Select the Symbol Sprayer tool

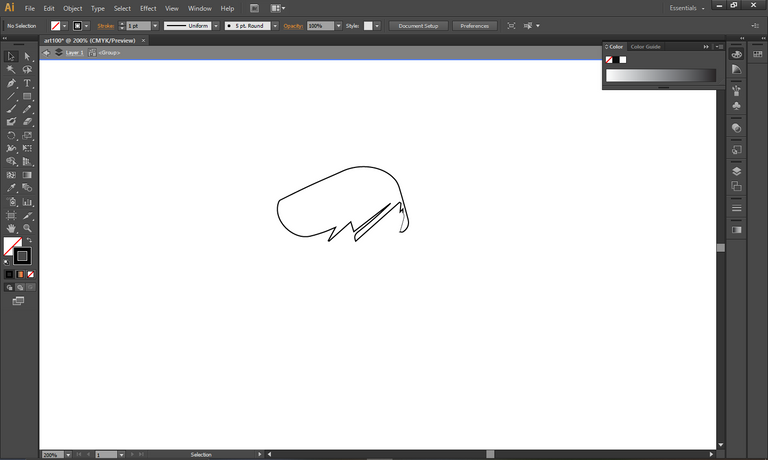pyautogui.click(x=11, y=201)
